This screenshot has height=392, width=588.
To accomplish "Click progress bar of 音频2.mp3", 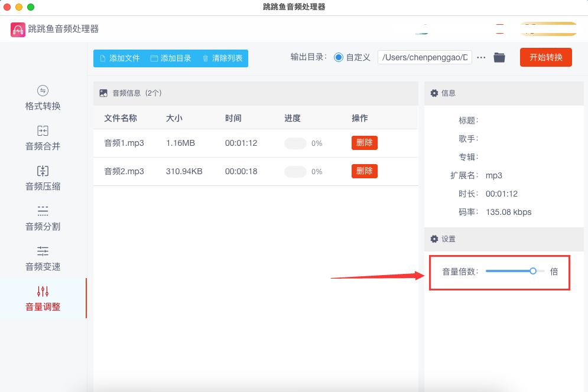I will (295, 172).
